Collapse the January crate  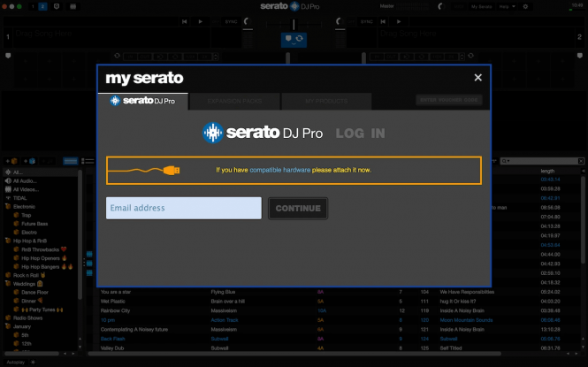pos(7,326)
